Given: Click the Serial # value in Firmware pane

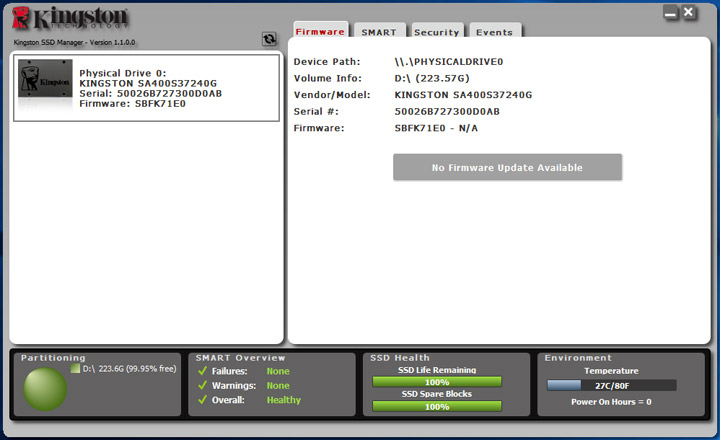Looking at the screenshot, I should [x=447, y=111].
